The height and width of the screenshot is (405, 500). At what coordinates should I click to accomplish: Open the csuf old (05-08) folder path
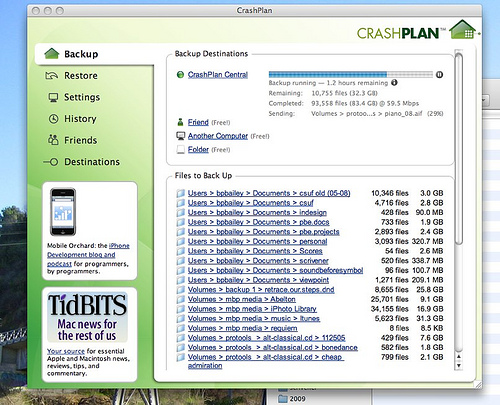click(x=269, y=193)
